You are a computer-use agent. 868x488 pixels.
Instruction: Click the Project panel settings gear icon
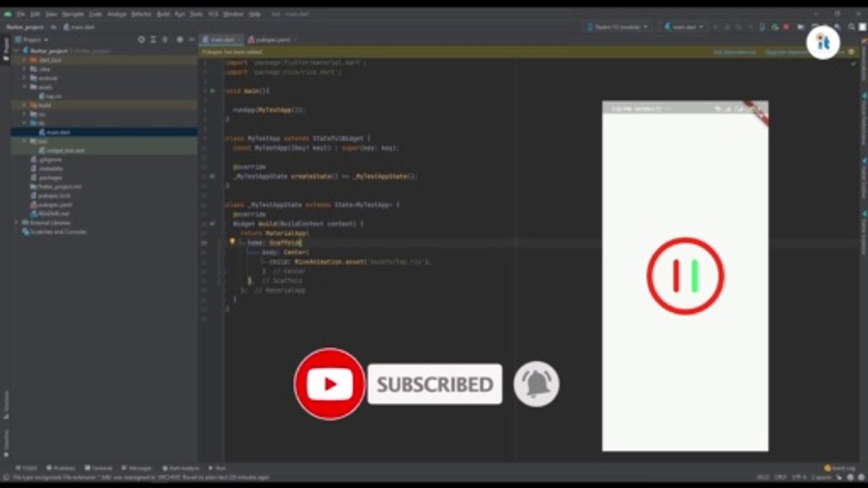coord(180,39)
